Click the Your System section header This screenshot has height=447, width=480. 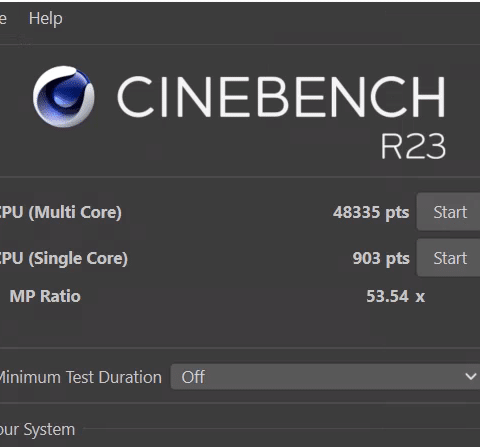click(x=37, y=429)
